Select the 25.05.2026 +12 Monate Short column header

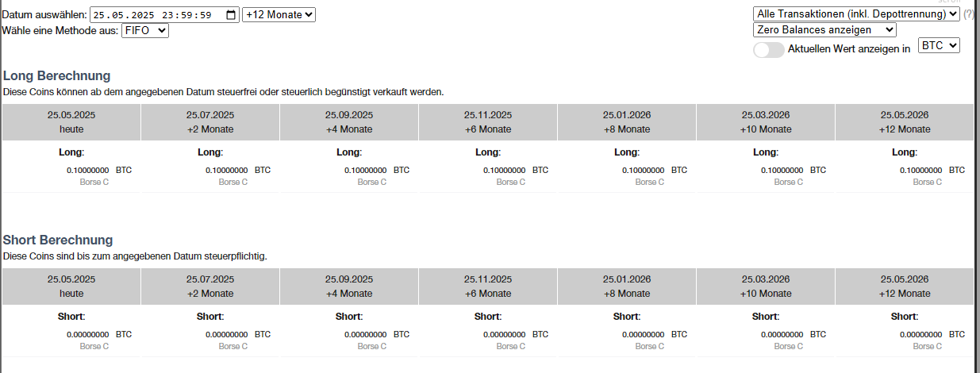pos(905,286)
